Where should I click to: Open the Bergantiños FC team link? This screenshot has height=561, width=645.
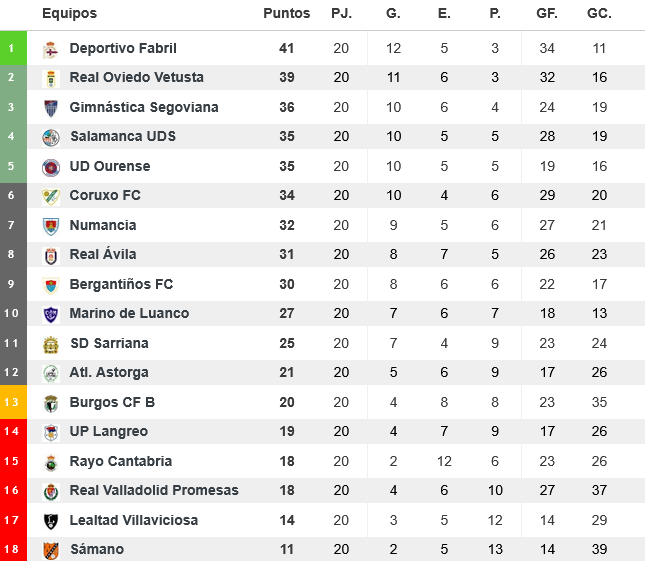coord(121,284)
